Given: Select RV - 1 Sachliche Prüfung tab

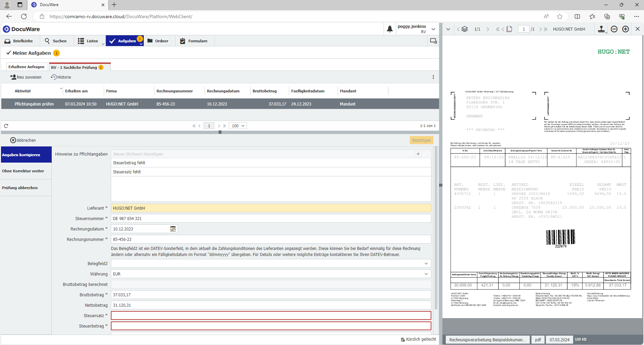Looking at the screenshot, I should click(80, 67).
